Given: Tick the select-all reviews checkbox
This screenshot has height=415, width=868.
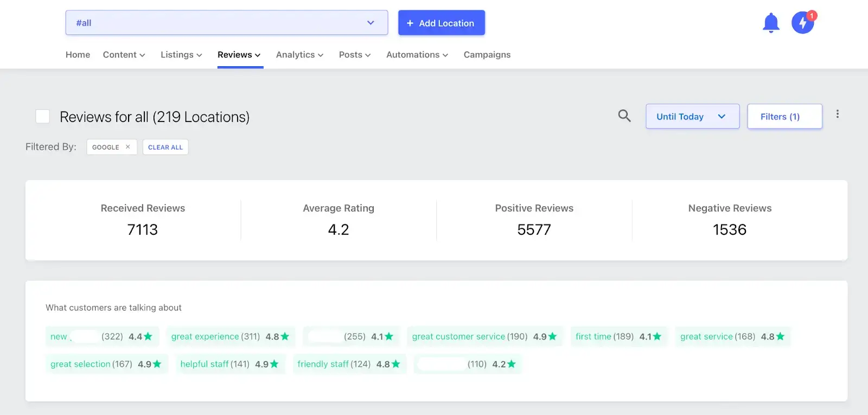Looking at the screenshot, I should (42, 117).
